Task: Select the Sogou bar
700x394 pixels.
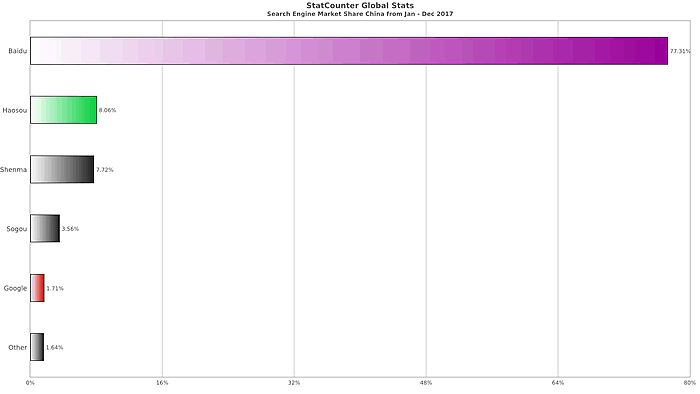Action: coord(45,228)
